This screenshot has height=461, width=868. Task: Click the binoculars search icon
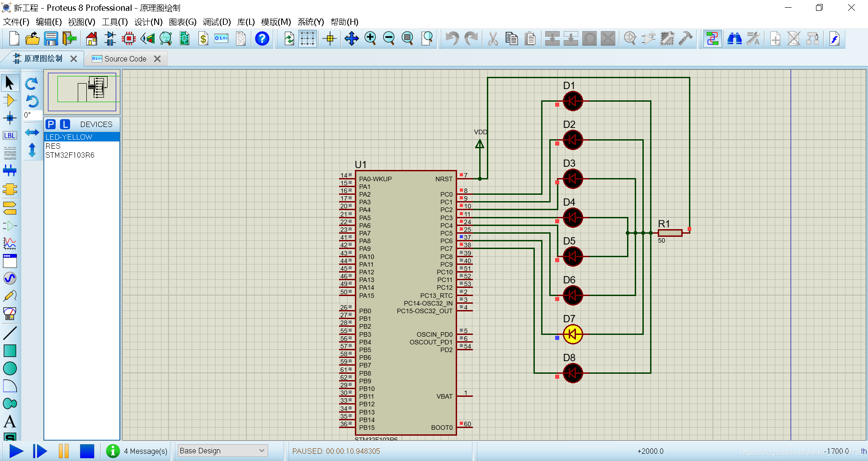click(x=734, y=38)
